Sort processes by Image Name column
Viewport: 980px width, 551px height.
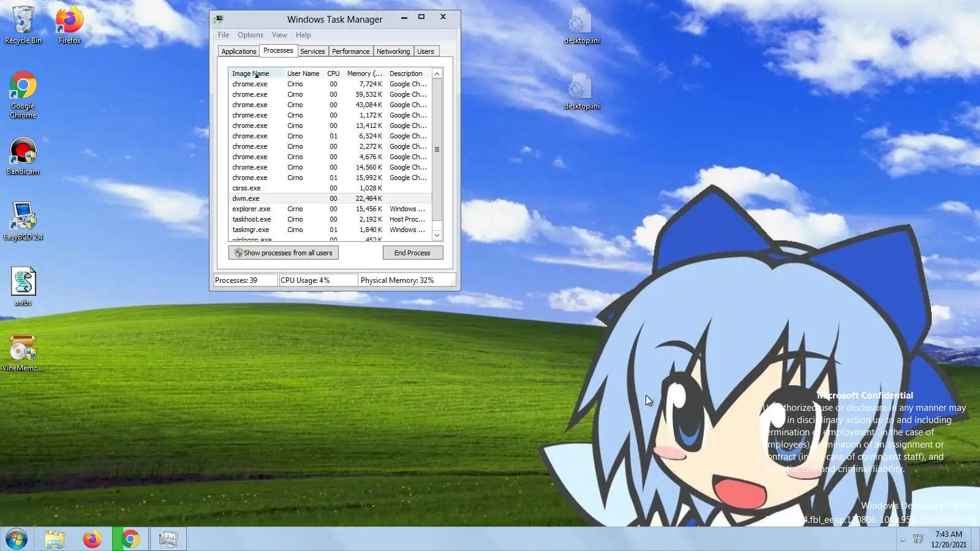click(256, 73)
